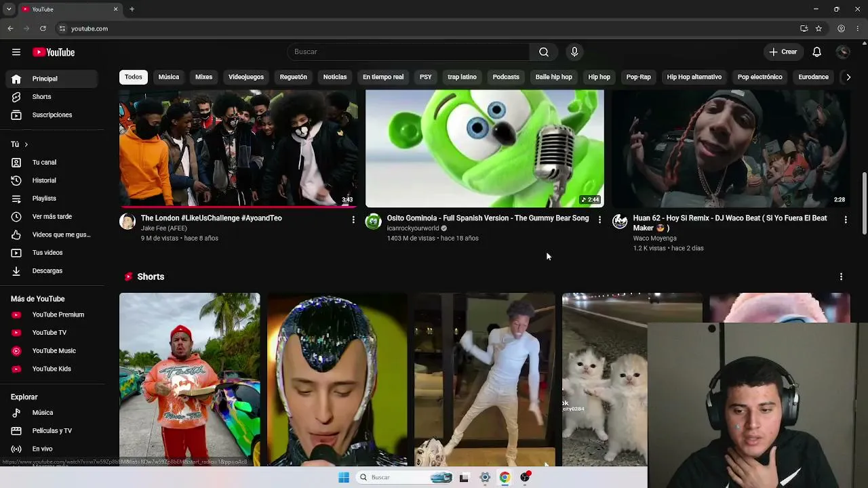
Task: Open the notifications bell
Action: (x=817, y=52)
